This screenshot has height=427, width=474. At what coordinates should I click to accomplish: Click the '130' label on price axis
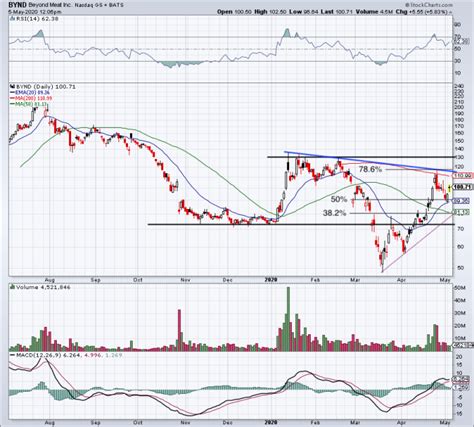[x=460, y=157]
